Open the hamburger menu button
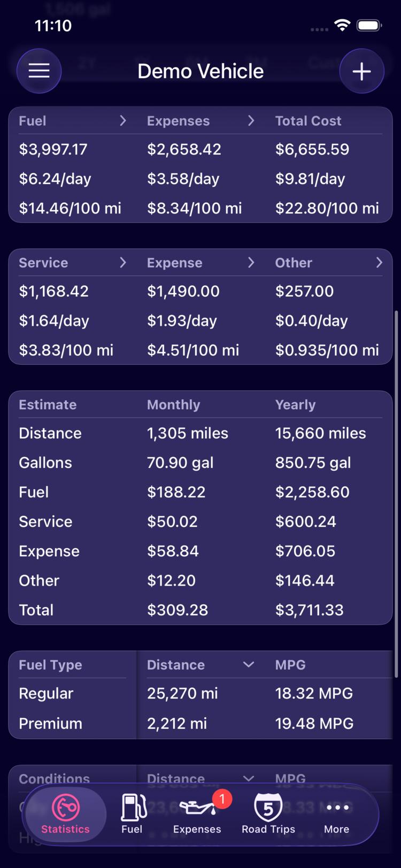The width and height of the screenshot is (401, 868). (x=39, y=71)
